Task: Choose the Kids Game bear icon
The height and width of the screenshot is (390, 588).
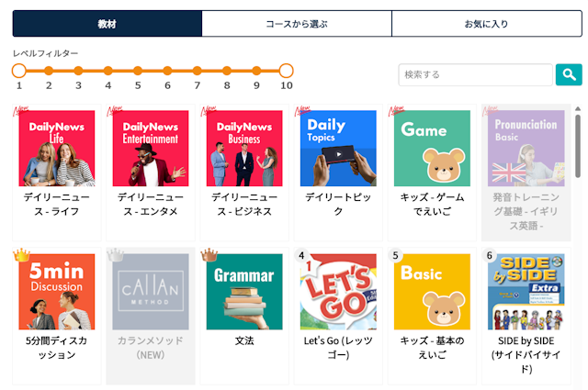Action: click(432, 149)
